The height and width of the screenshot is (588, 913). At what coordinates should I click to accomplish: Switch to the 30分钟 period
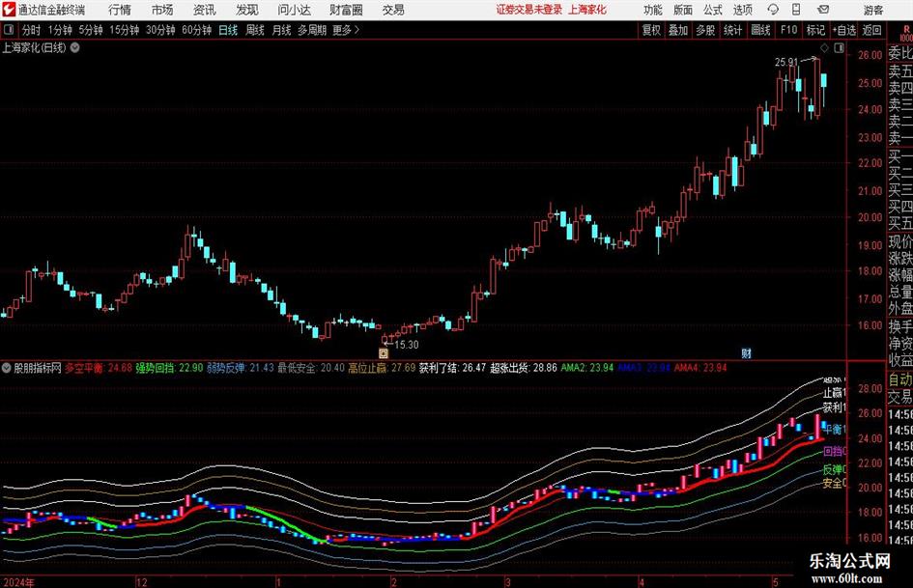(x=160, y=30)
